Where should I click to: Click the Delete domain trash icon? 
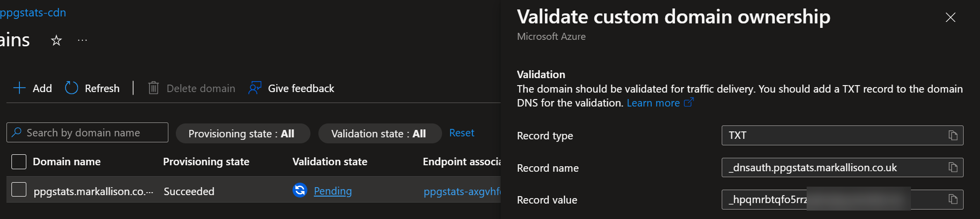[153, 88]
